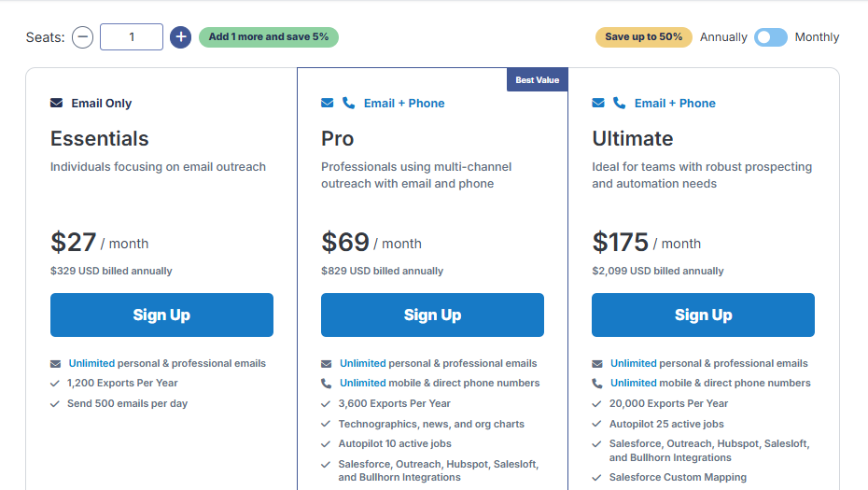Click the 'Add 1 more and save 5%' badge
Image resolution: width=868 pixels, height=490 pixels.
point(269,37)
